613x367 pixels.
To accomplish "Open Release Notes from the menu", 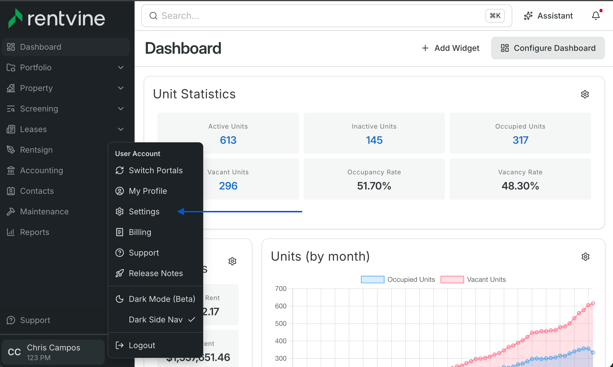I will tap(155, 273).
